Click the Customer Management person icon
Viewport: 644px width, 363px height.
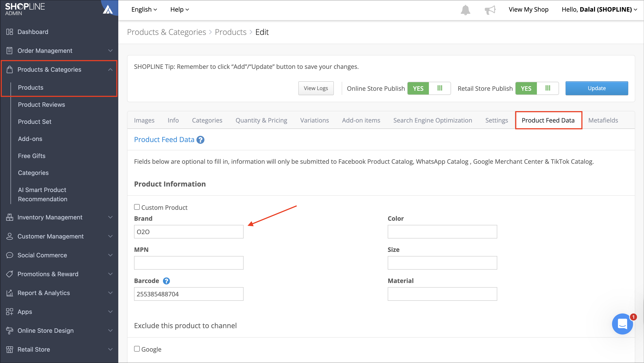(9, 236)
